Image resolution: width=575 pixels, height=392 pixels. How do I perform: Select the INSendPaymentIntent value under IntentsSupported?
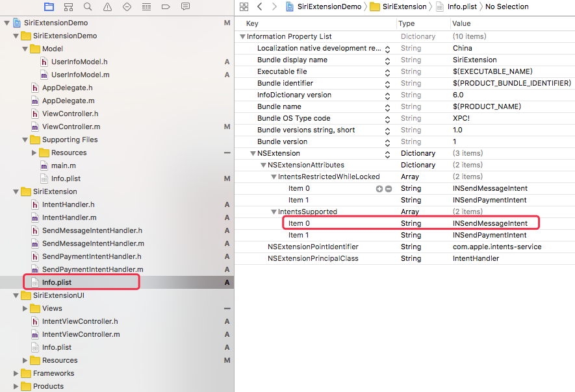[x=489, y=235]
